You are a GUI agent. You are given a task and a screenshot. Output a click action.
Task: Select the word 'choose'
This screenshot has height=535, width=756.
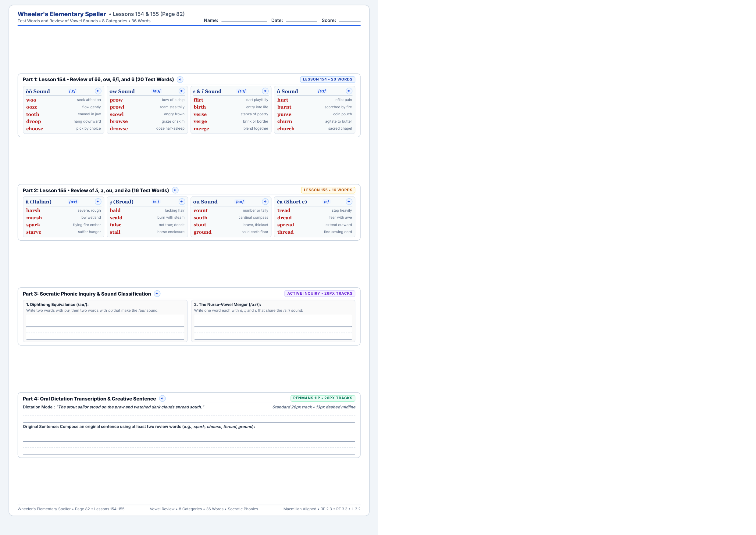34,128
